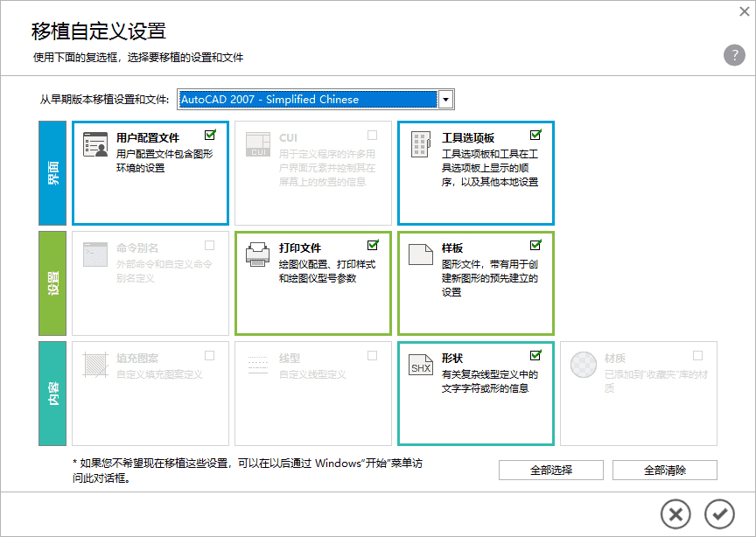Cancel migration with the X circle icon
The height and width of the screenshot is (537, 756).
click(x=675, y=513)
